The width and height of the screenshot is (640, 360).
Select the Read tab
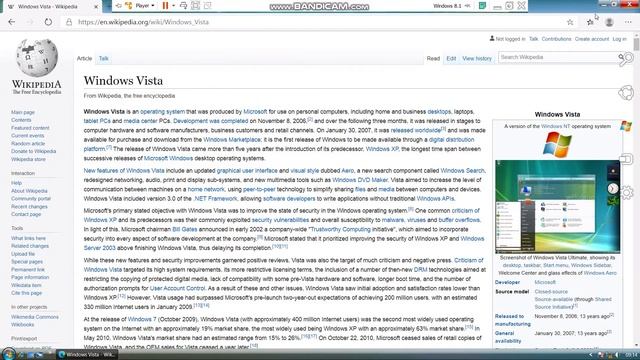pos(433,58)
